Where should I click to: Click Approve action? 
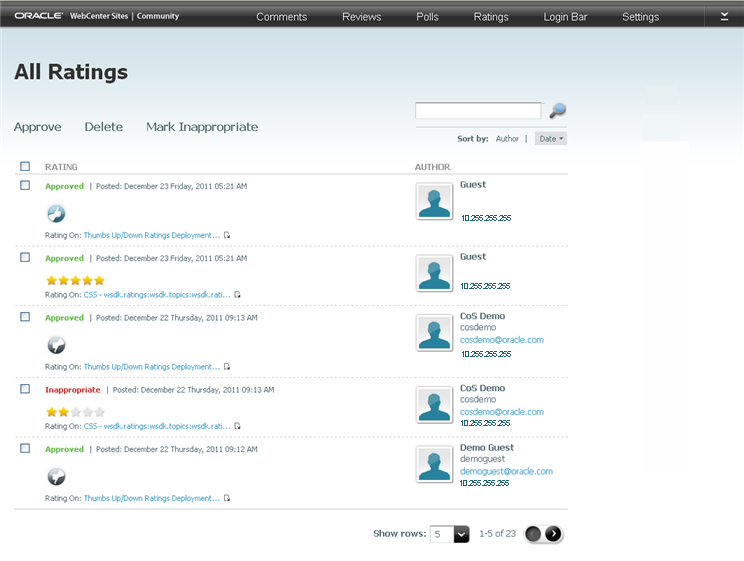37,127
